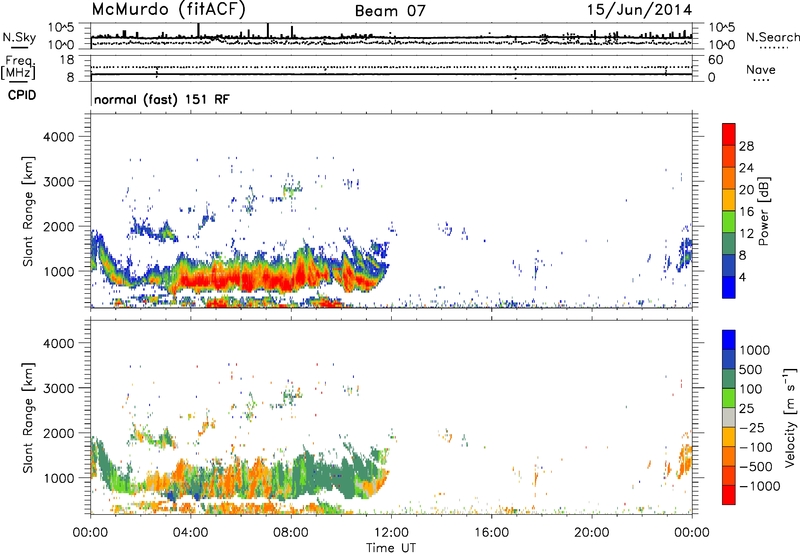Click "Slant Range [km]" label of the velocity panel

pos(28,417)
